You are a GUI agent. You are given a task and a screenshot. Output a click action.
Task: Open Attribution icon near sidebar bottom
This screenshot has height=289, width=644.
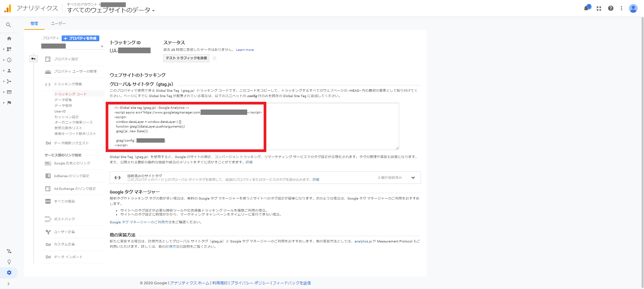click(x=9, y=251)
